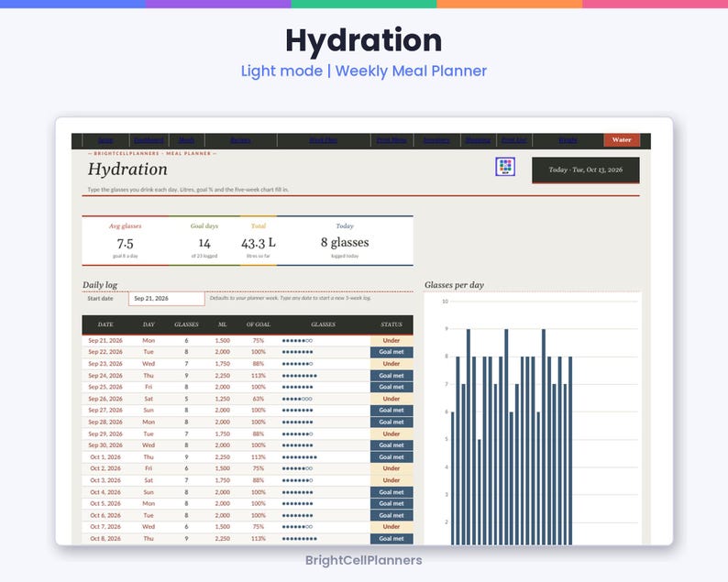
Task: Click the DAY column header
Action: click(149, 324)
